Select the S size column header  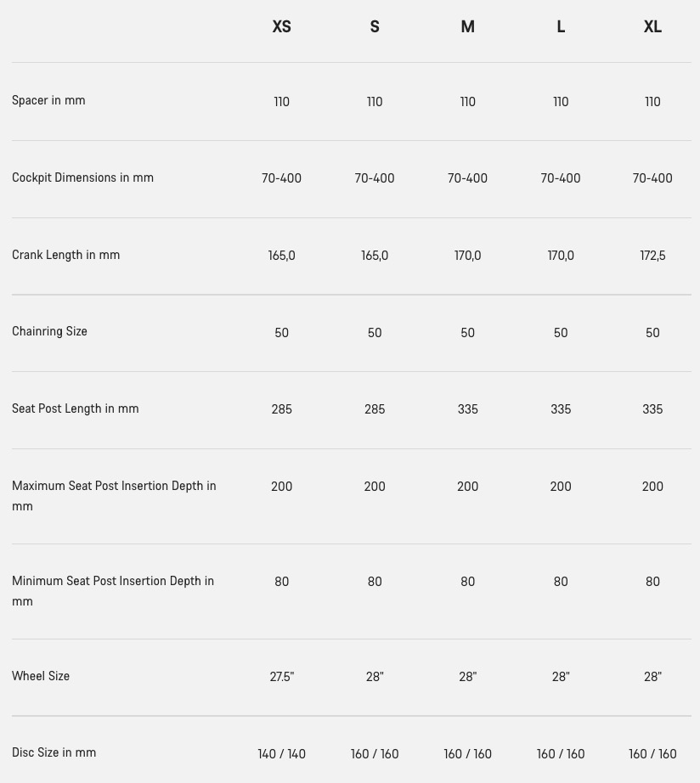coord(375,26)
